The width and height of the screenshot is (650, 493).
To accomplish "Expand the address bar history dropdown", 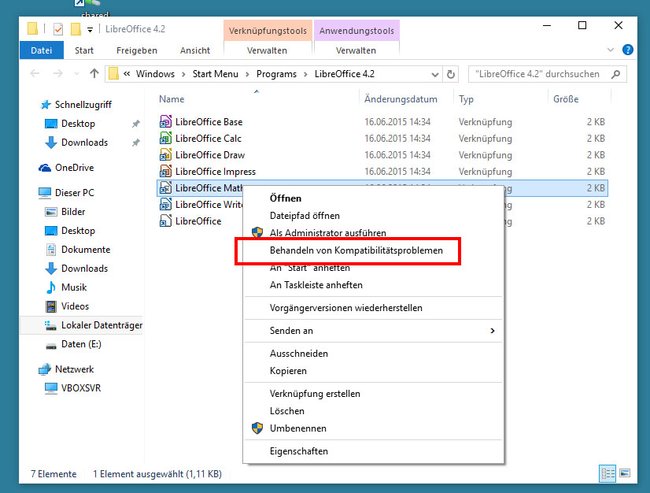I will 435,75.
